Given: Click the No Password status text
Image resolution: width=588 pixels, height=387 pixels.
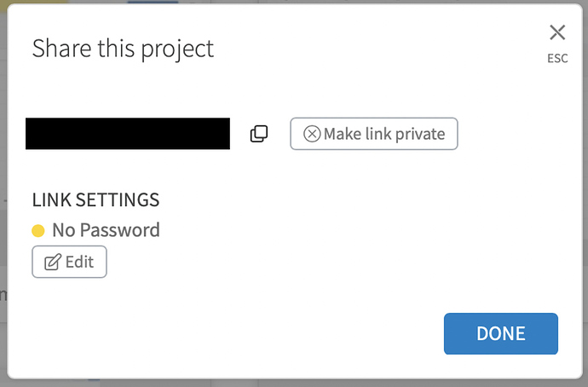Looking at the screenshot, I should coord(106,230).
